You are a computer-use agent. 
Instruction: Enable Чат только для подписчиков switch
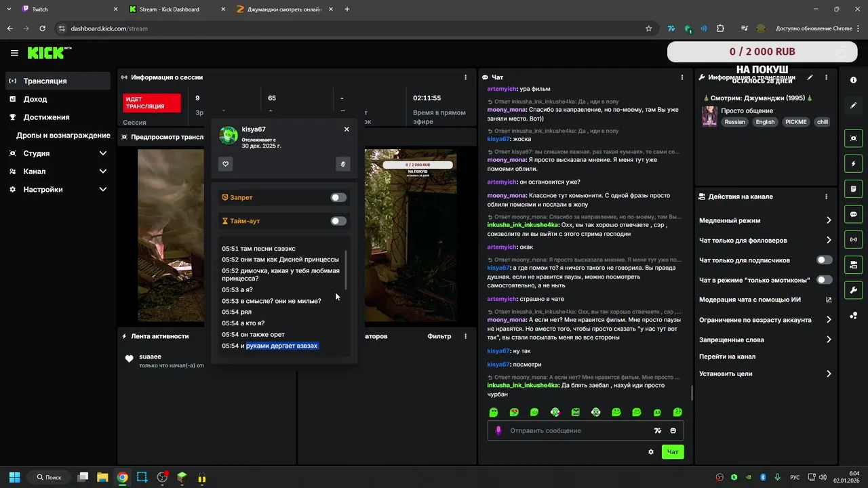click(x=825, y=260)
